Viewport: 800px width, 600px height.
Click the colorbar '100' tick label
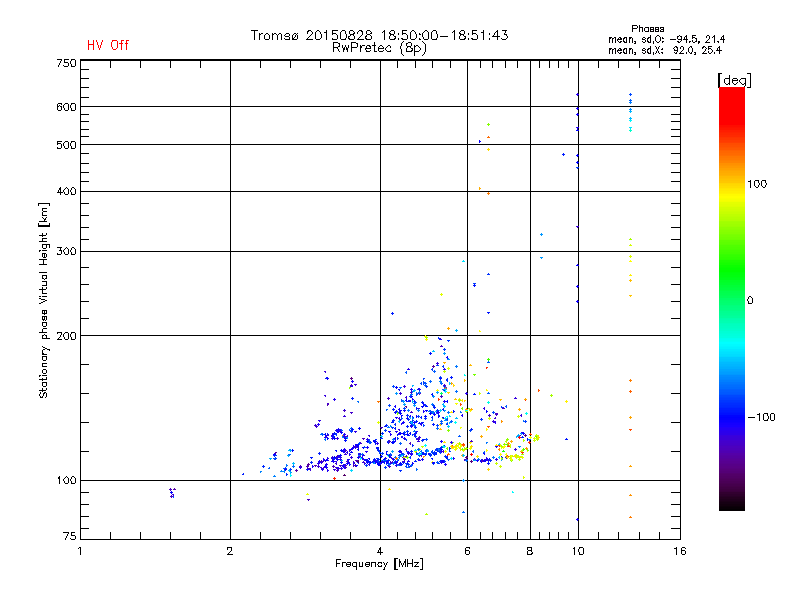[757, 184]
